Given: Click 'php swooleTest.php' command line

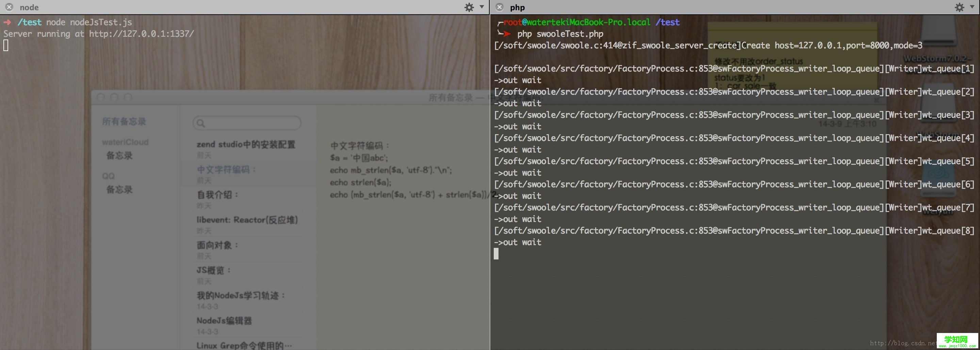Looking at the screenshot, I should click(560, 34).
